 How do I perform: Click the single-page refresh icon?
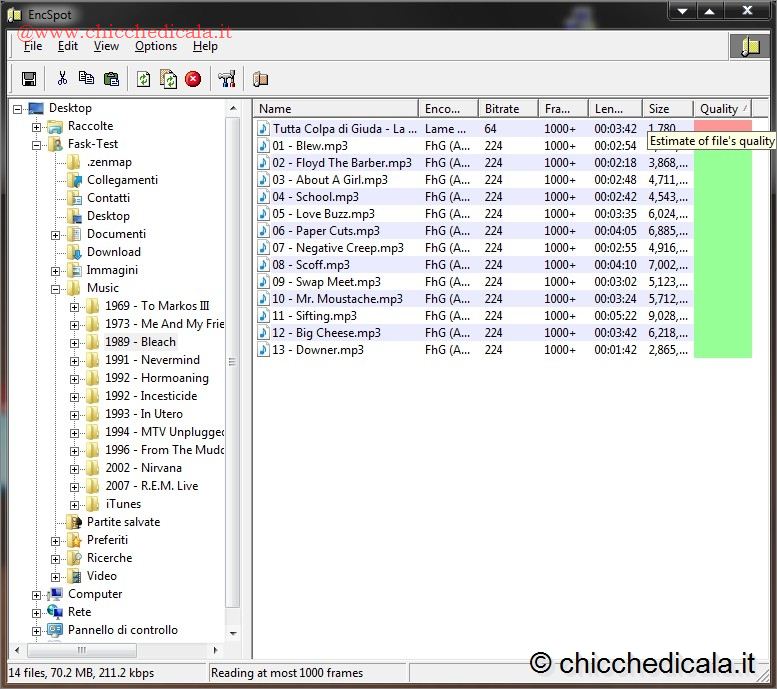coord(143,79)
